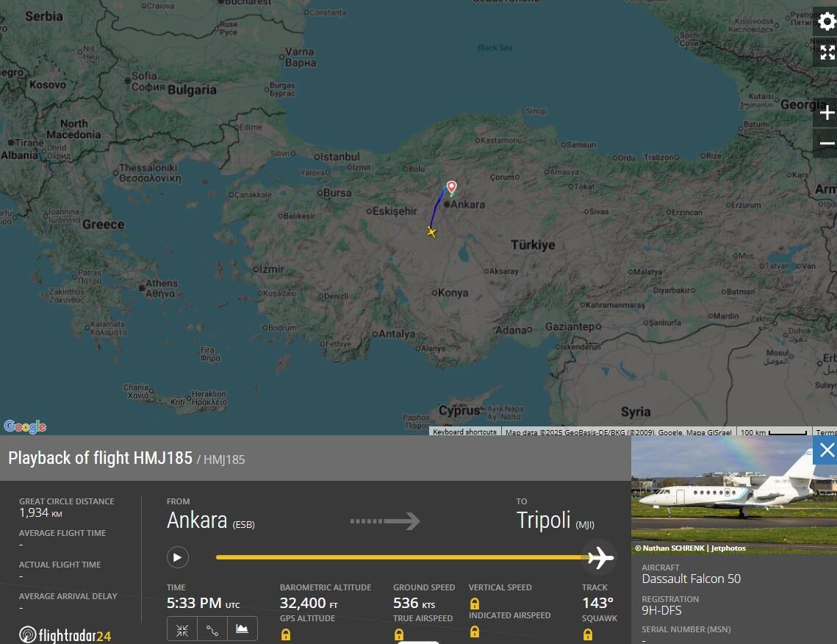Viewport: 837px width, 644px height.
Task: Click the center-on-aircraft collapse arrows icon
Action: coord(182,629)
